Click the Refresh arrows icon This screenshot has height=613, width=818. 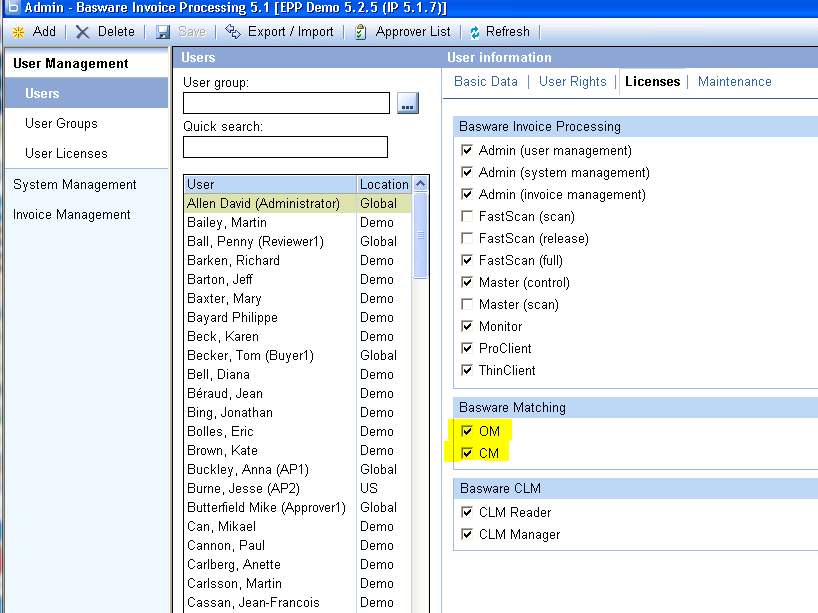475,32
